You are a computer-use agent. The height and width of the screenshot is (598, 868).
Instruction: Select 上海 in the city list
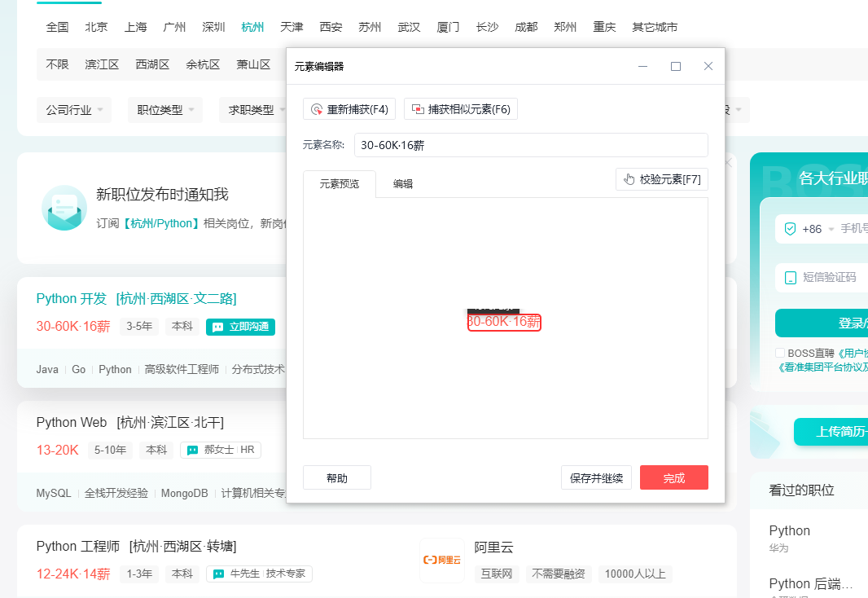point(136,27)
